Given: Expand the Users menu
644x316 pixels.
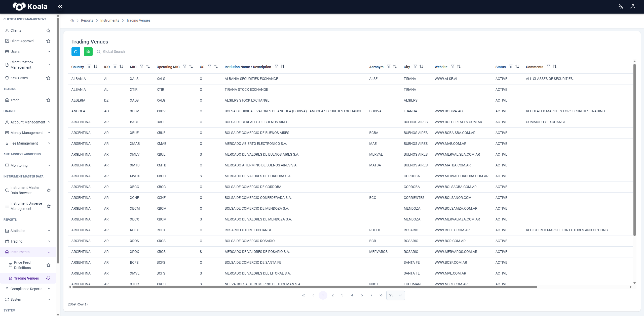Looking at the screenshot, I should [28, 52].
